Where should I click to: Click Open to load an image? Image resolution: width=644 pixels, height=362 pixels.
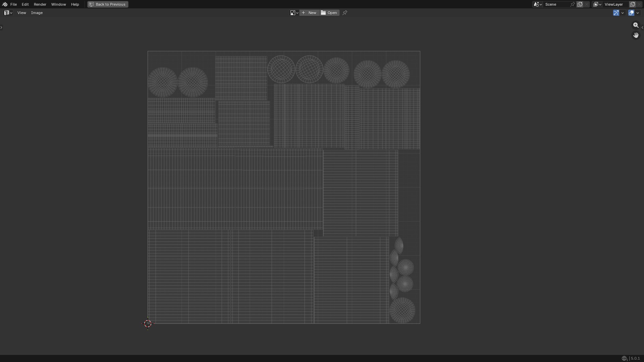329,13
